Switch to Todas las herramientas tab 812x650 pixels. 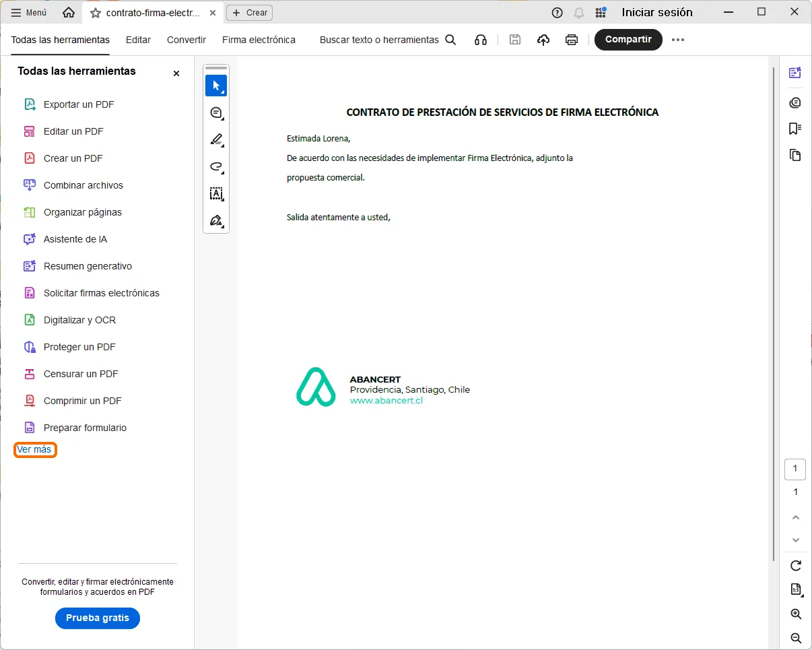61,40
